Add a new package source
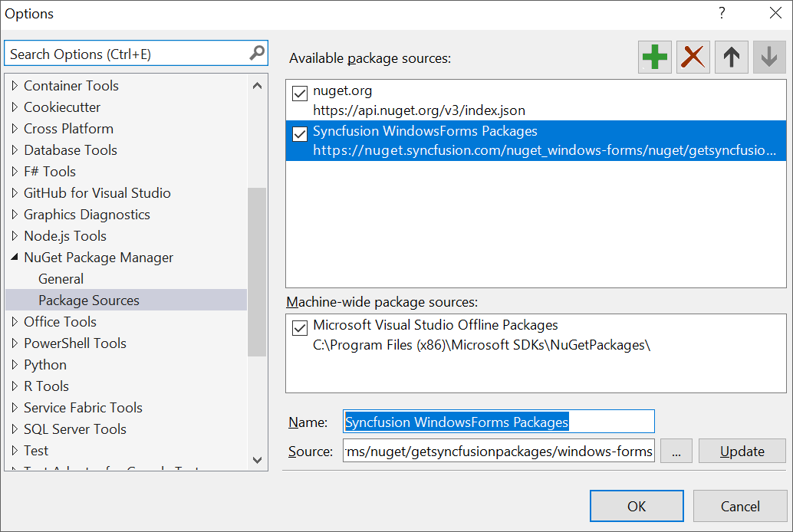The width and height of the screenshot is (793, 532). point(653,57)
